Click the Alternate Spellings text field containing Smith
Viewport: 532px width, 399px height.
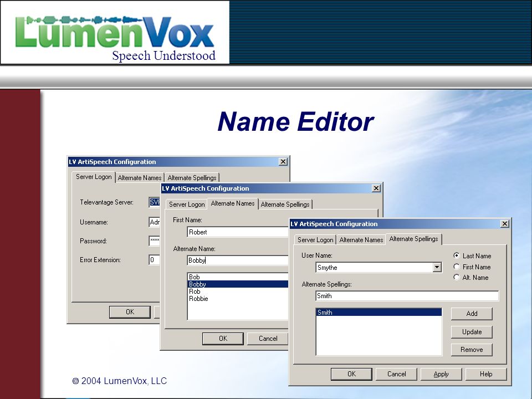click(x=407, y=296)
